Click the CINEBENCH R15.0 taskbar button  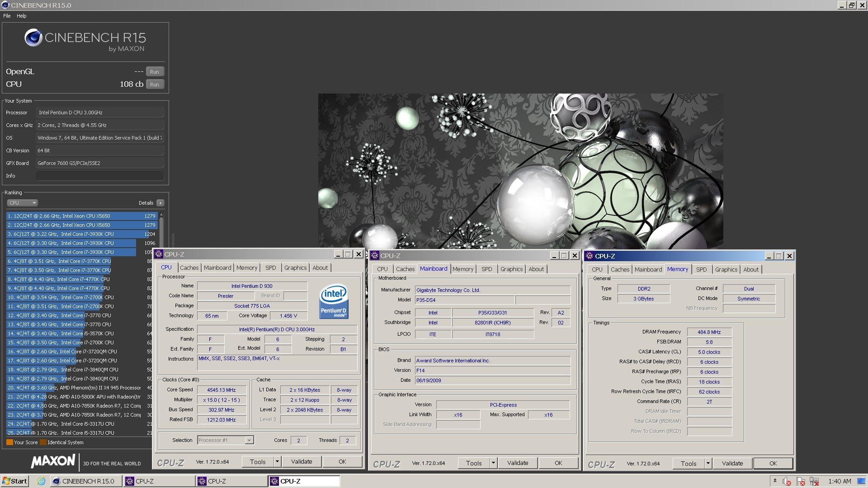[x=86, y=481]
